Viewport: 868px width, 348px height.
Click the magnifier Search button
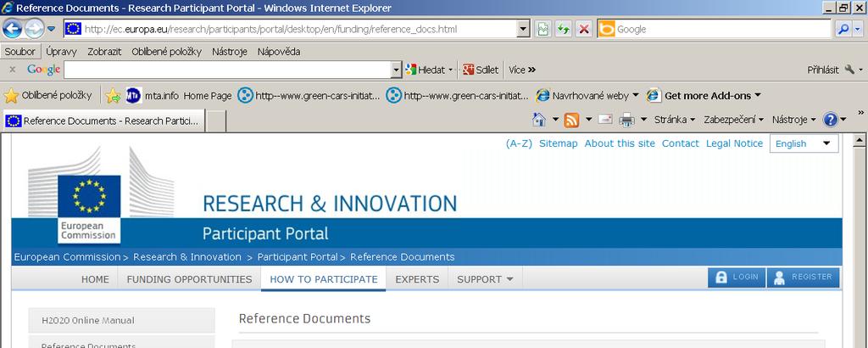[x=843, y=29]
